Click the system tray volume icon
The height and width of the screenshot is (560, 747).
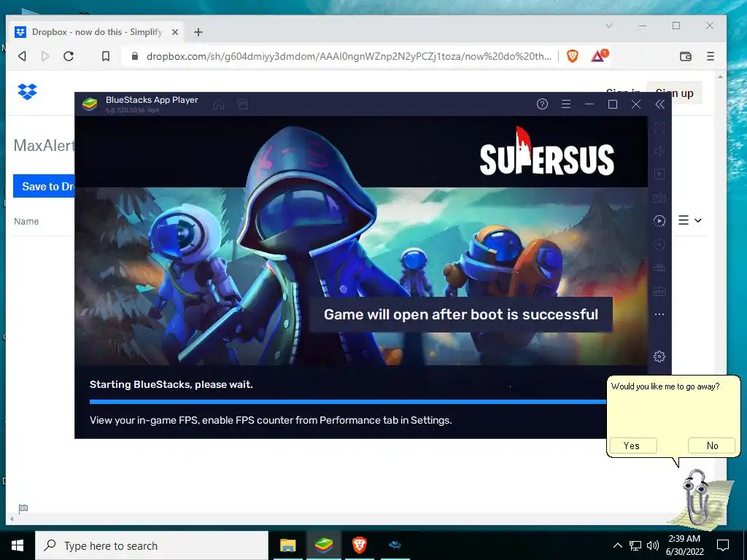click(653, 545)
